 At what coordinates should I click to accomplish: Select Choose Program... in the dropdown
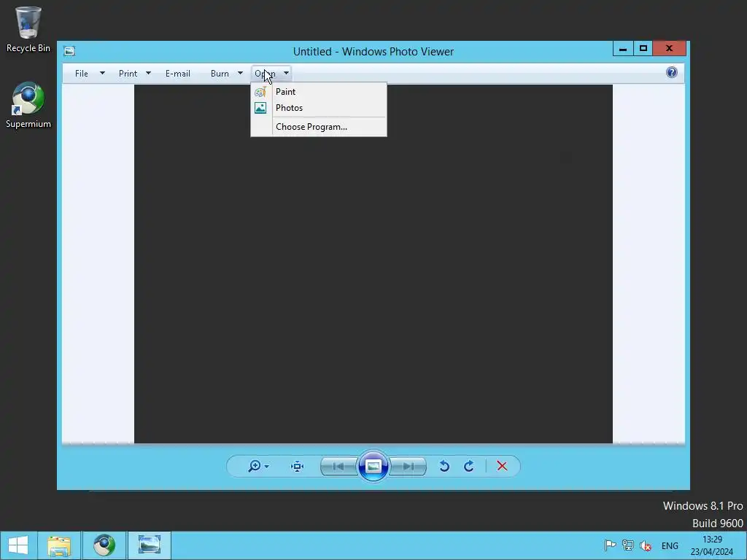click(x=319, y=127)
